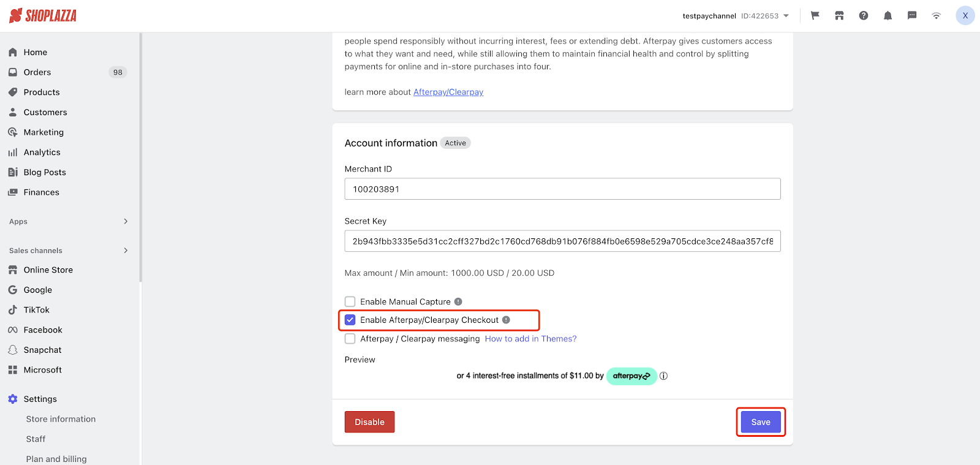
Task: Open the chat message icon
Action: point(912,16)
